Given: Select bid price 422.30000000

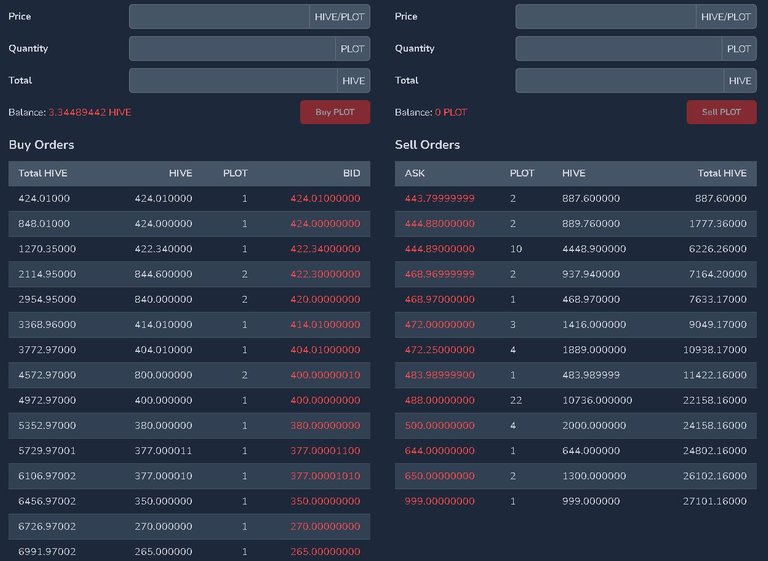Looking at the screenshot, I should click(325, 274).
